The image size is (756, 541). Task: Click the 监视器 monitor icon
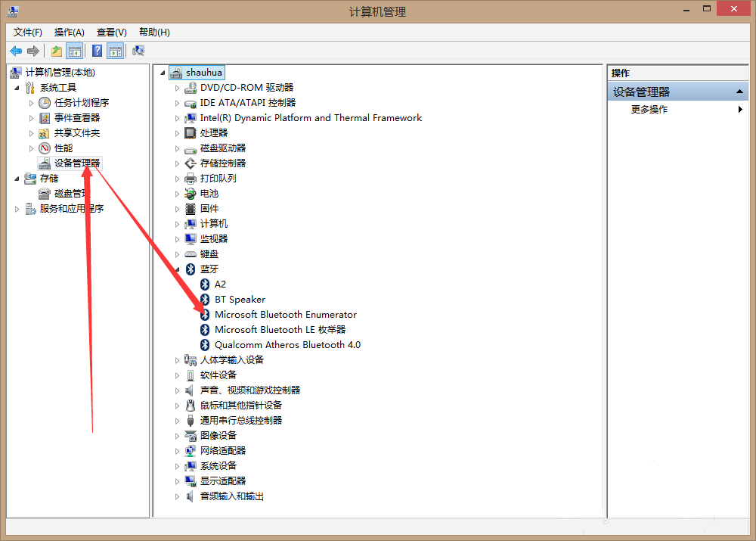coord(191,239)
